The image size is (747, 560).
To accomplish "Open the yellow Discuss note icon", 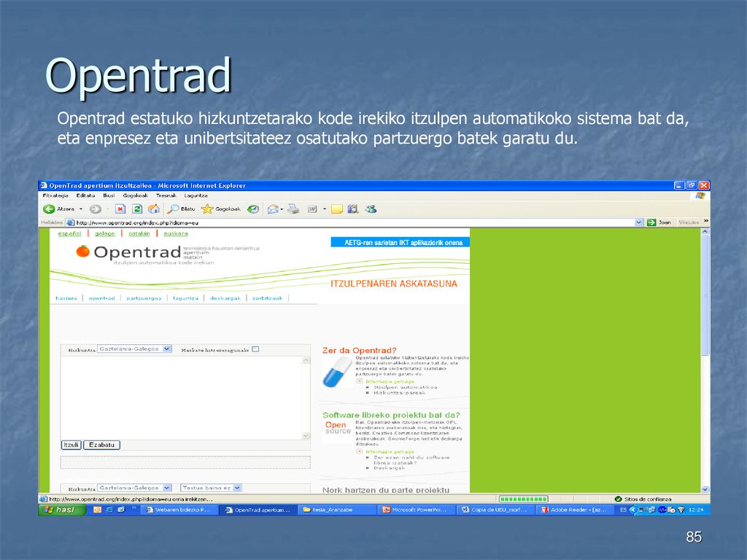I will click(337, 209).
